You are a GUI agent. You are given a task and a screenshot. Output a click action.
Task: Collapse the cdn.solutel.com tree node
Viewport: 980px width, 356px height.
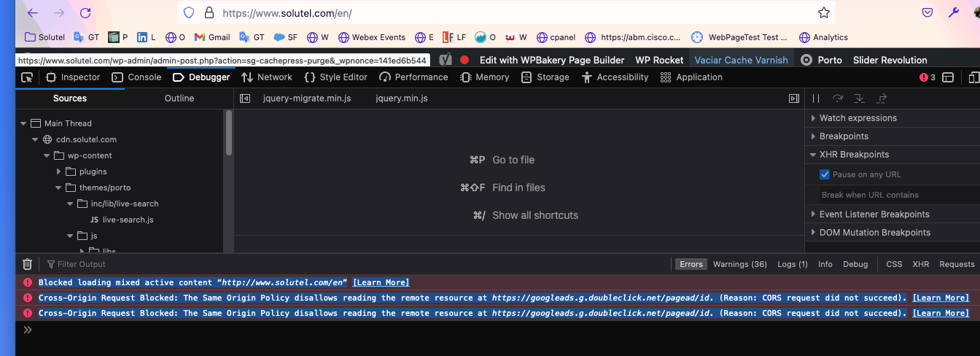tap(35, 139)
